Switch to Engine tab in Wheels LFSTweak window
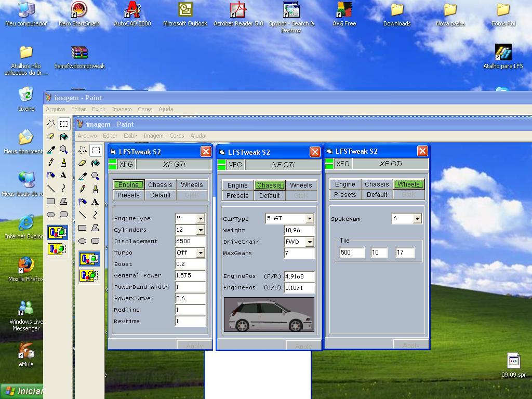Viewport: 532px width, 399px height. (345, 184)
